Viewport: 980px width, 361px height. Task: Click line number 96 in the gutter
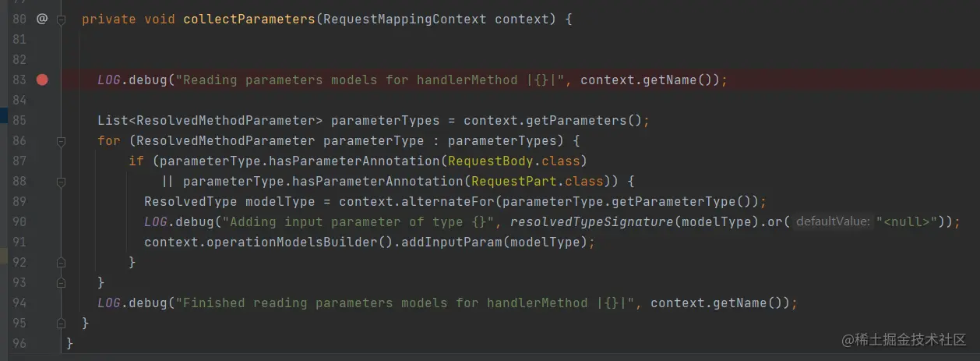click(x=19, y=343)
